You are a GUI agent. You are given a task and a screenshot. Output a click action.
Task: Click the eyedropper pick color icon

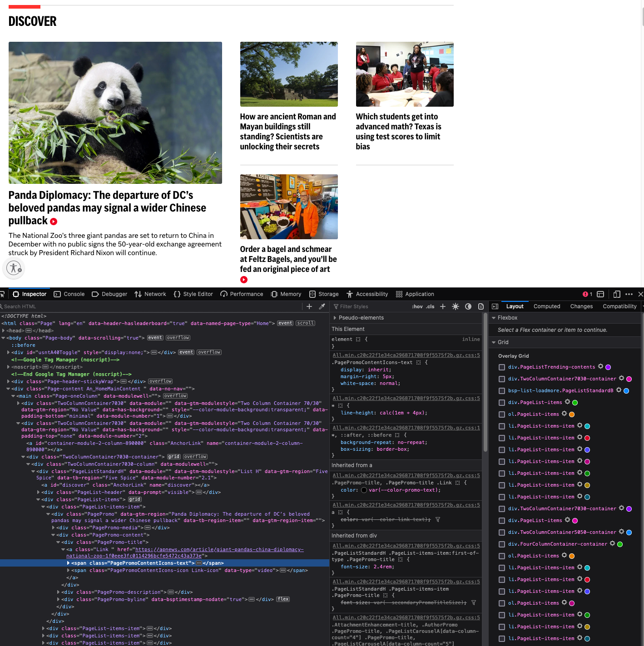click(322, 306)
